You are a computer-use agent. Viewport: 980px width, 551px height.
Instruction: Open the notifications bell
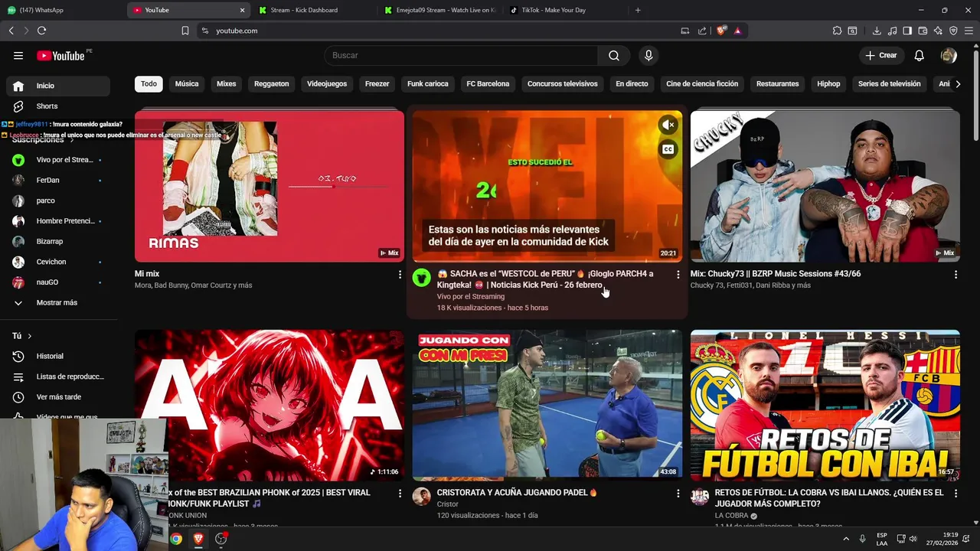[920, 55]
